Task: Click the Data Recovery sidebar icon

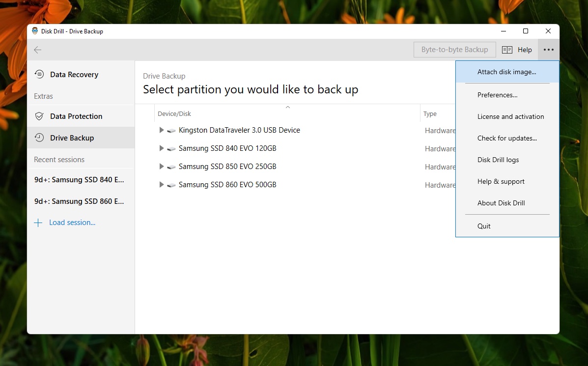Action: click(x=39, y=74)
